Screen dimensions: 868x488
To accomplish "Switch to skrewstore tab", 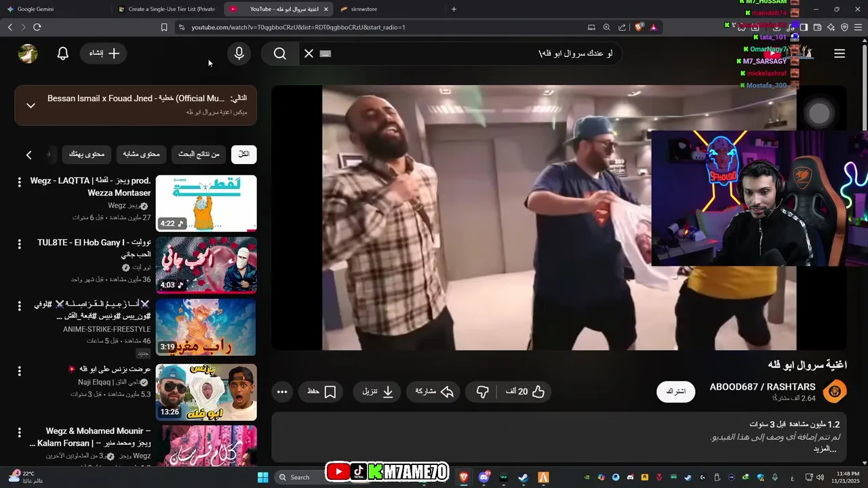I will 388,9.
